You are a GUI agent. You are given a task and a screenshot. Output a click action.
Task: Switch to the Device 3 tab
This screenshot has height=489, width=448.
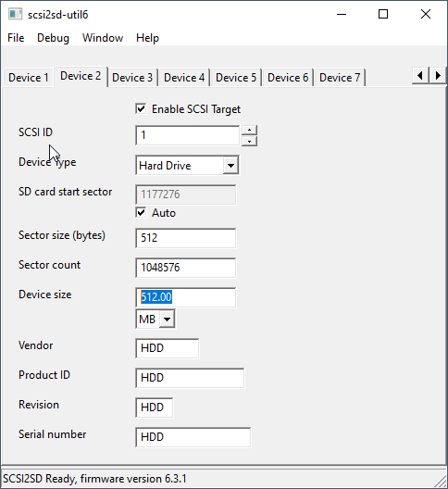132,78
